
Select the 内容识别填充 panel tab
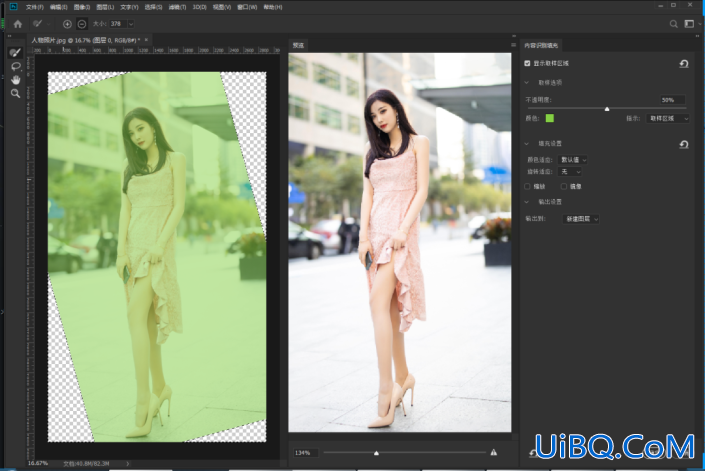(x=541, y=45)
